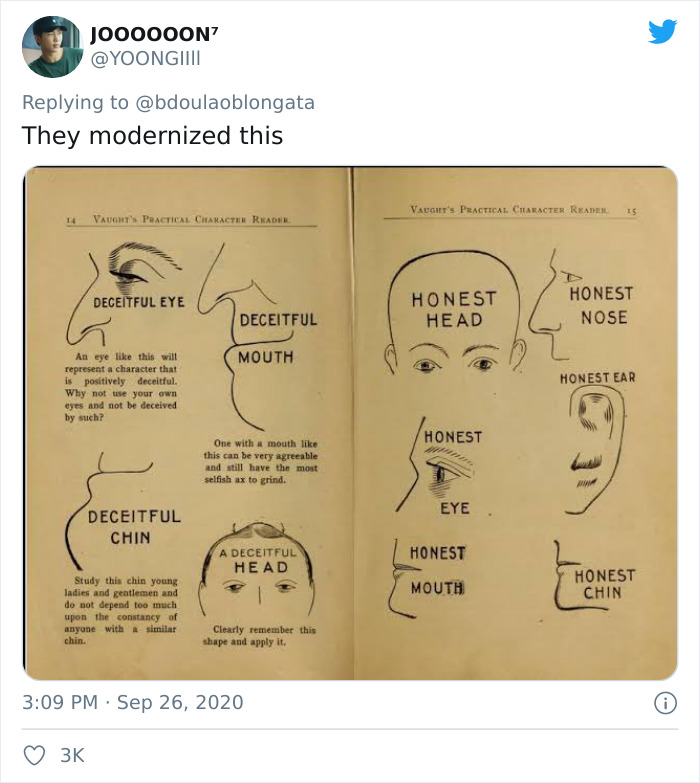The height and width of the screenshot is (783, 700).
Task: Select the Honest Mouth drawing
Action: (x=427, y=577)
